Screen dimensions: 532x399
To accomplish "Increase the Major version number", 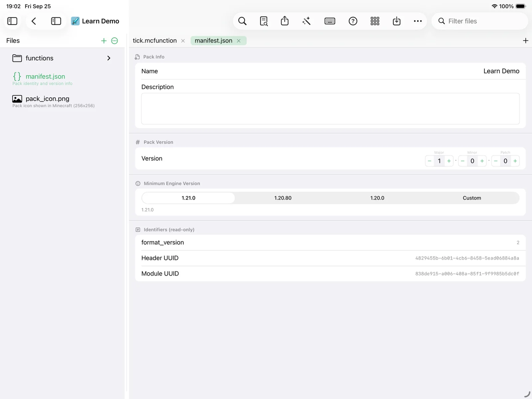I will tap(449, 161).
